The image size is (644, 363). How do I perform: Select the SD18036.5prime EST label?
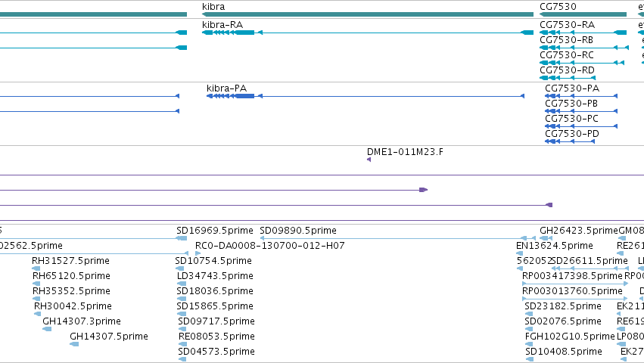215,291
